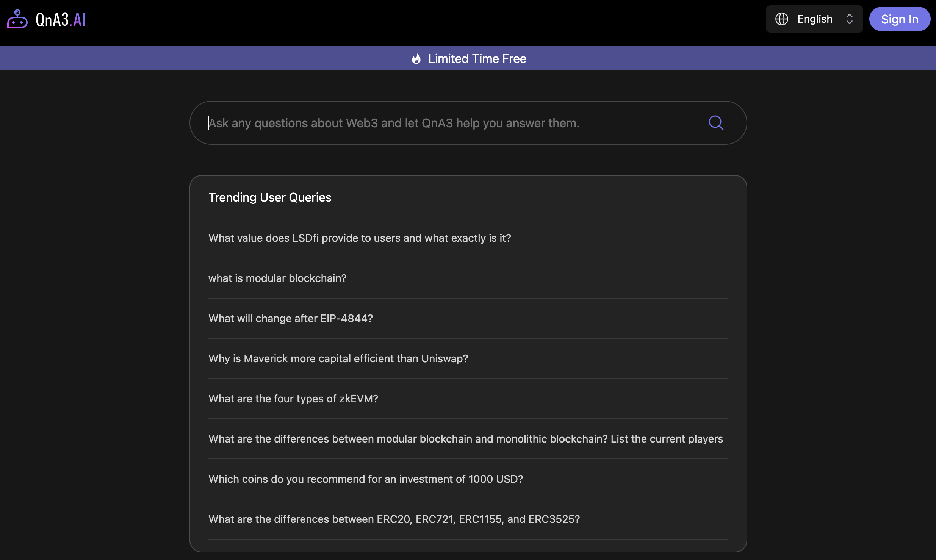Viewport: 936px width, 560px height.
Task: Click the Trending User Queries heading
Action: [x=270, y=197]
